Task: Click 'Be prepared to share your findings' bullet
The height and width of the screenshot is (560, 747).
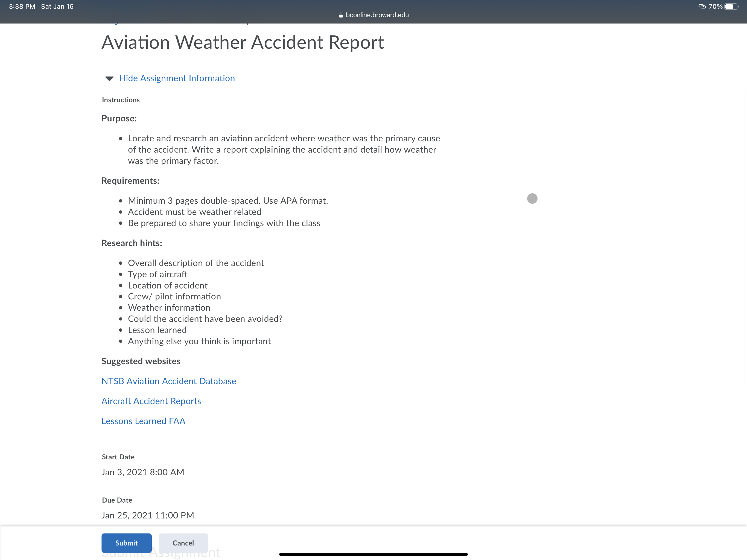Action: coord(224,223)
